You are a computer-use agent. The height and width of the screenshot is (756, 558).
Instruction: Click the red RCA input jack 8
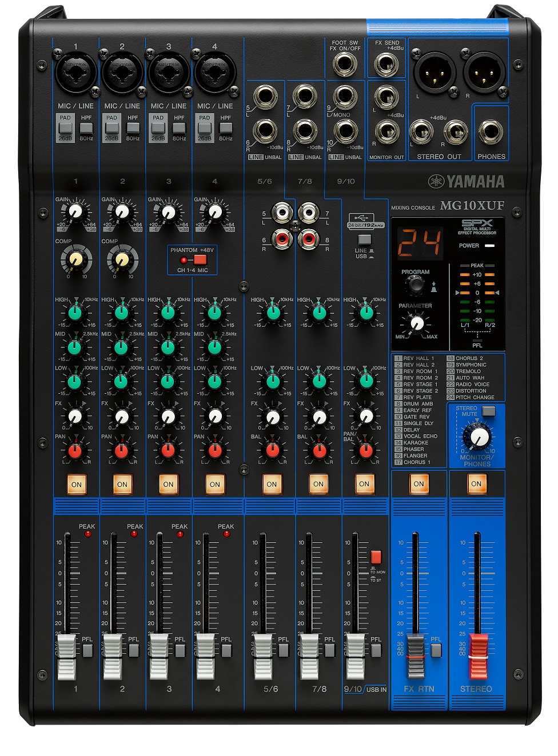(309, 238)
